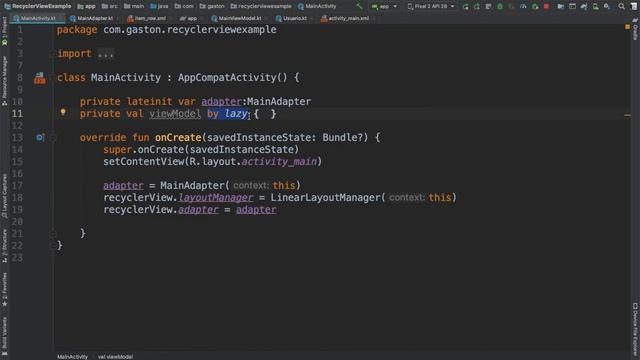640x360 pixels.
Task: Click the fold end marker on line 21
Action: (x=53, y=233)
